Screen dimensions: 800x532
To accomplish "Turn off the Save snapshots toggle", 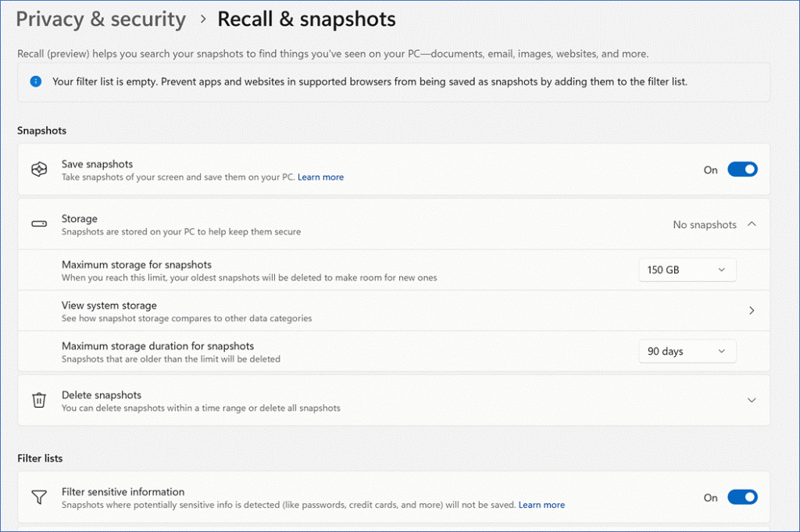I will pos(742,170).
